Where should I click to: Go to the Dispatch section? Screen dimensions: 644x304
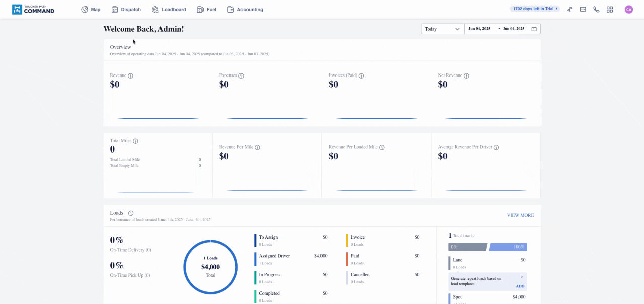pos(126,10)
